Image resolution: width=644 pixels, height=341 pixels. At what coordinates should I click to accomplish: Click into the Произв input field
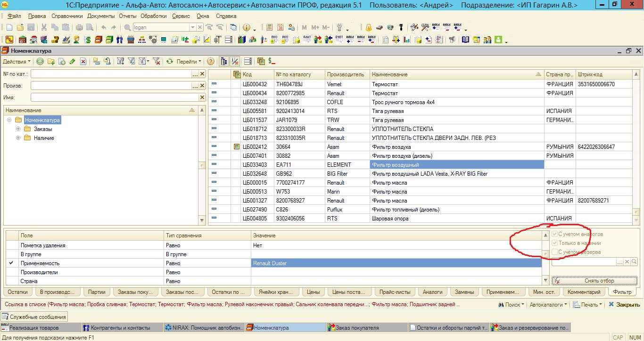(x=111, y=86)
